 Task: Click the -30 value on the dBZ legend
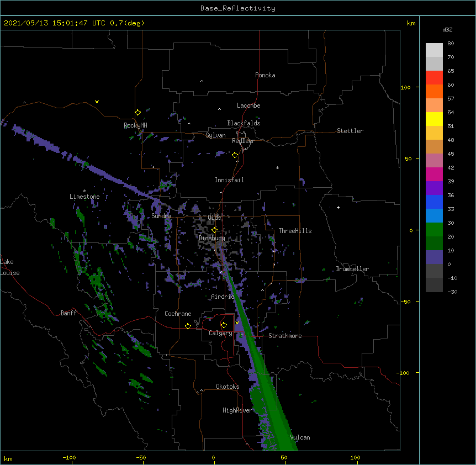pos(452,292)
